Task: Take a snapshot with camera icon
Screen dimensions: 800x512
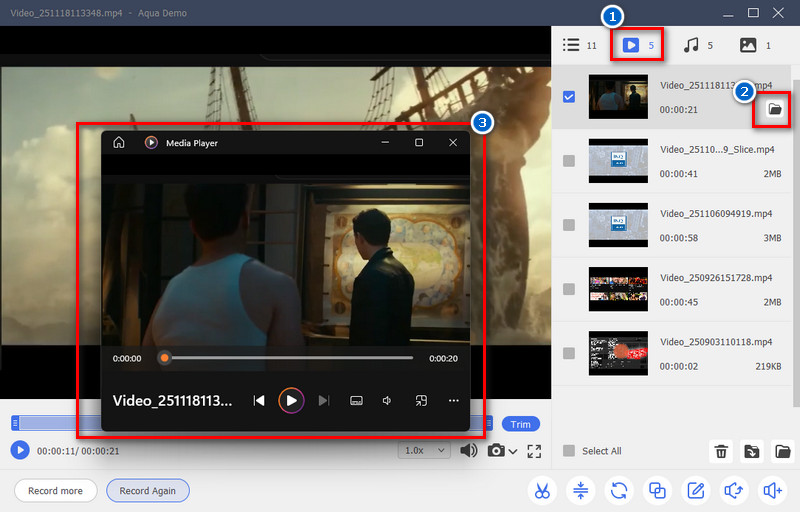Action: (496, 450)
